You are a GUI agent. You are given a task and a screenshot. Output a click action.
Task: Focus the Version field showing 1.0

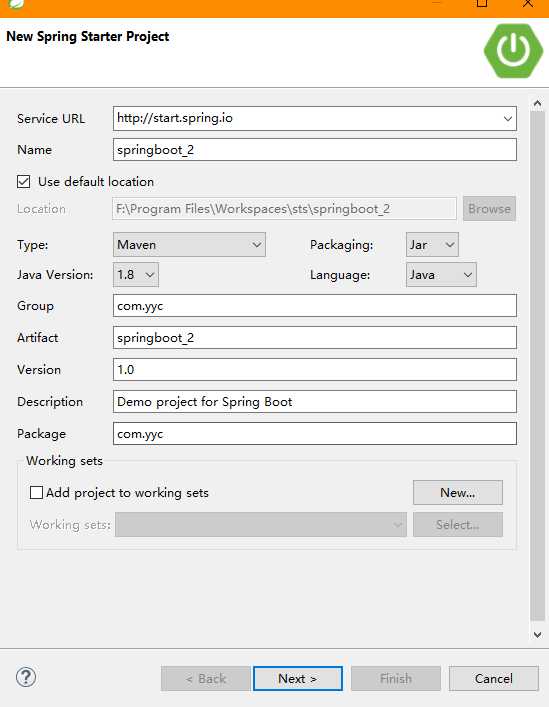(315, 370)
